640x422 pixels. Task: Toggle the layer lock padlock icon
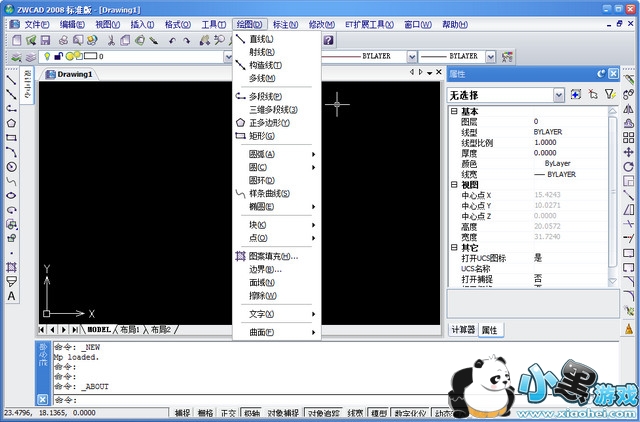pyautogui.click(x=58, y=56)
